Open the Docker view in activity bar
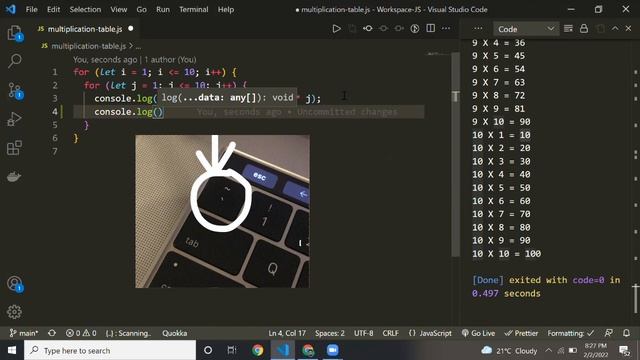 (x=14, y=177)
